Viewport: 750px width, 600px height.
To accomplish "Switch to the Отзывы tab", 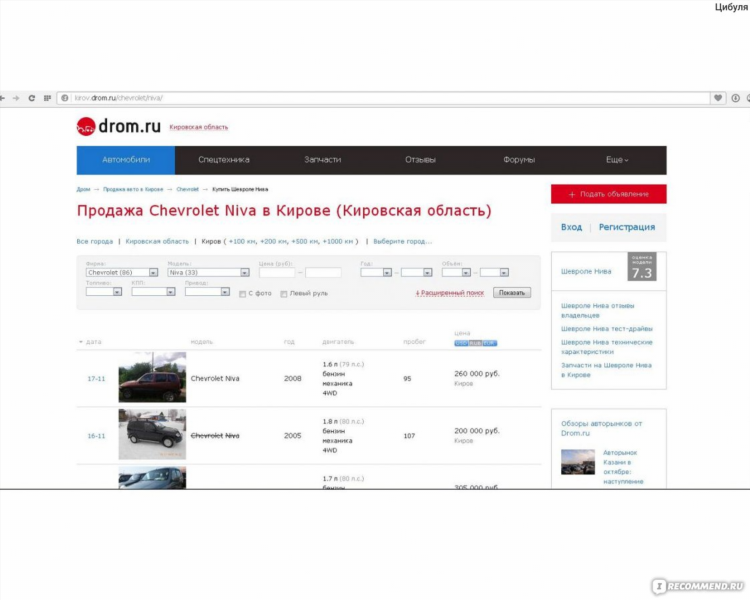I will pos(420,160).
